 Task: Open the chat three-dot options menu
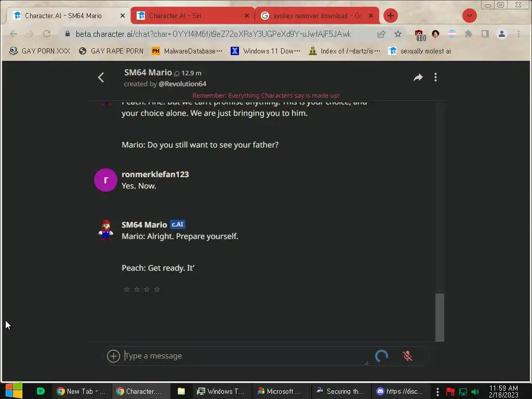435,77
